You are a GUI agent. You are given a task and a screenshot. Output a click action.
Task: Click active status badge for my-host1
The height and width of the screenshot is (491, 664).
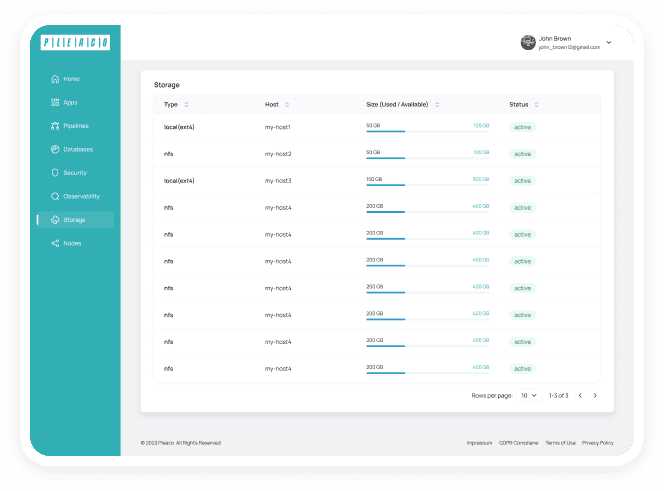coord(523,127)
